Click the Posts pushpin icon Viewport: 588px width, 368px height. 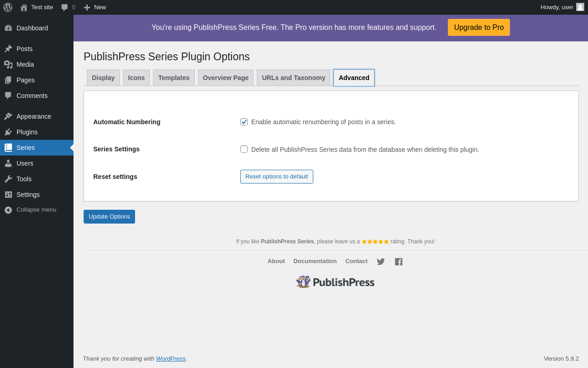tap(8, 49)
